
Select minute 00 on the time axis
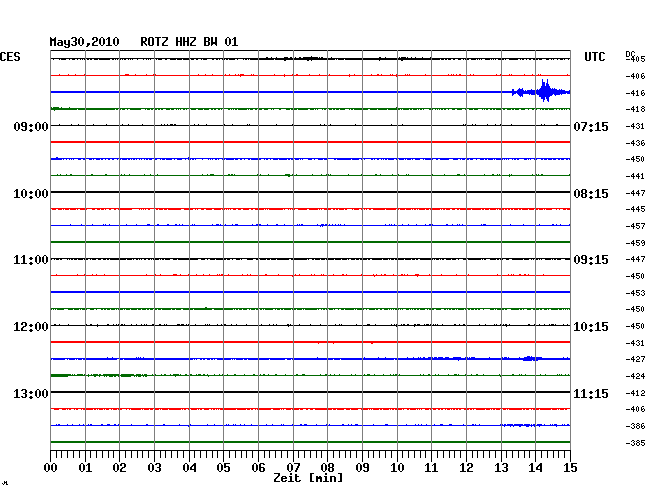coord(51,467)
